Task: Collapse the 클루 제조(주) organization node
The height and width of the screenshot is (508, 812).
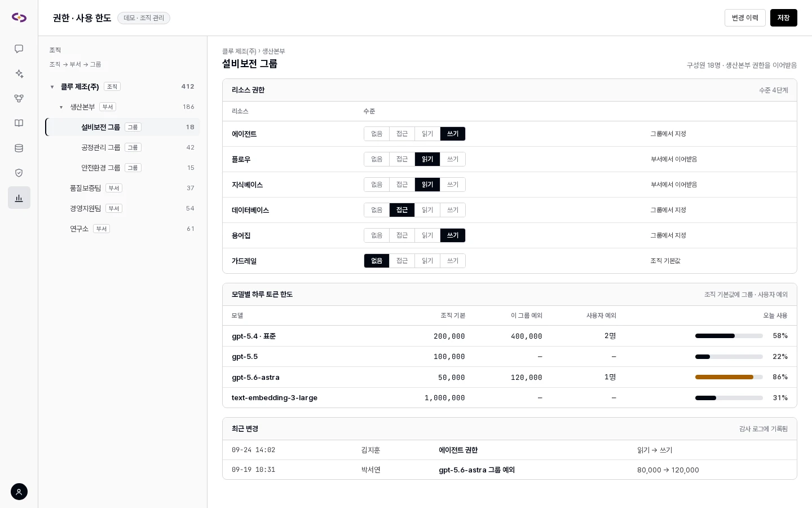Action: tap(52, 87)
